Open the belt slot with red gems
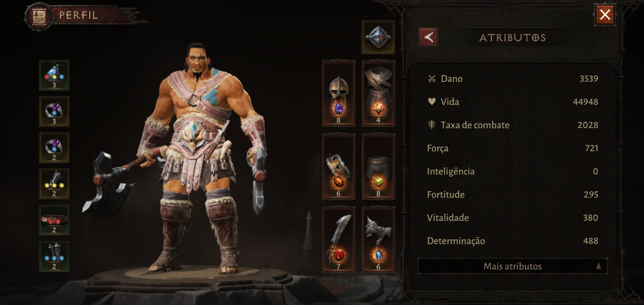Image resolution: width=644 pixels, height=305 pixels. [x=54, y=220]
